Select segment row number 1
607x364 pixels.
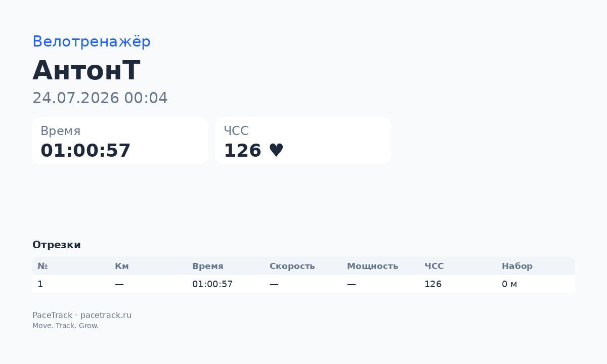(303, 284)
